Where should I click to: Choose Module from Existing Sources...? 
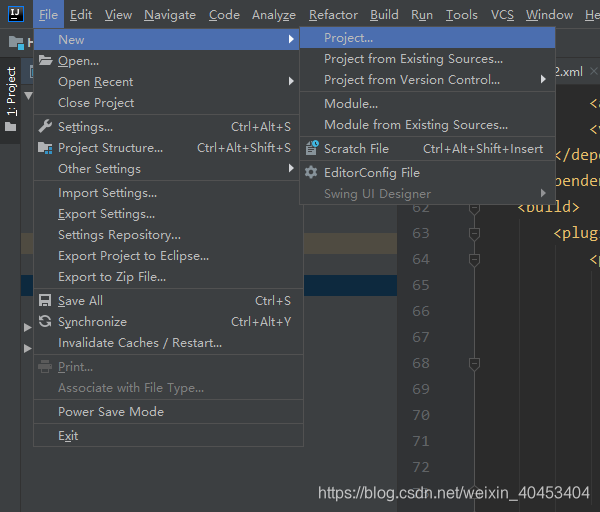click(427, 124)
